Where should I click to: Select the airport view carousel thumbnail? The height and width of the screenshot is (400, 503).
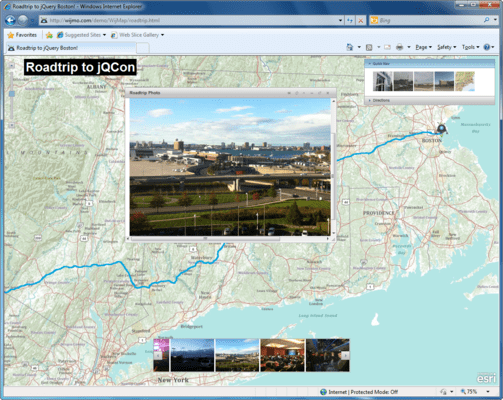(237, 355)
